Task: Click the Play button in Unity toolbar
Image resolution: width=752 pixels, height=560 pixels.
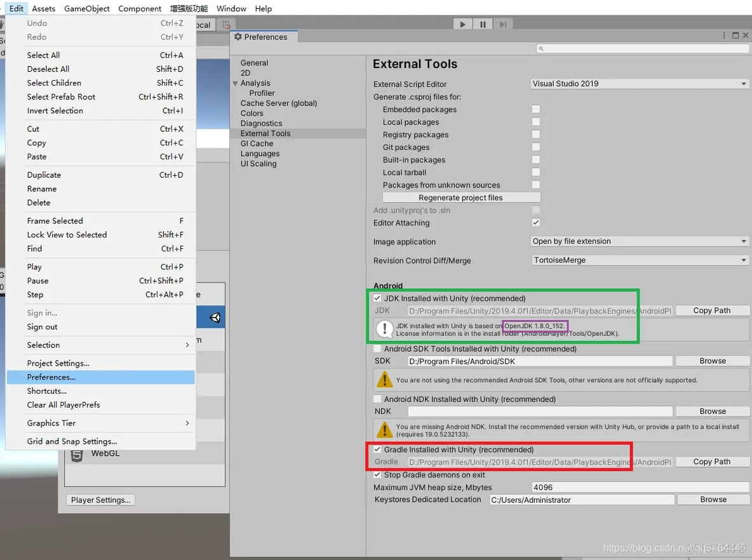Action: 462,24
